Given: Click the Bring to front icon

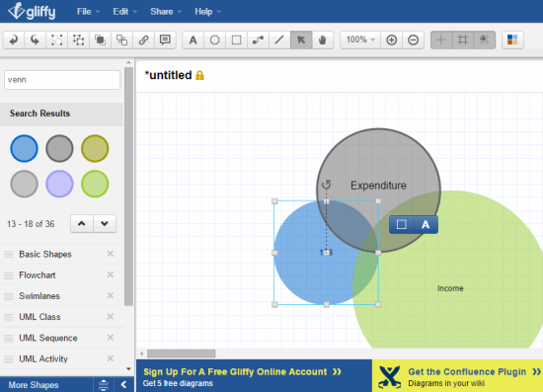Looking at the screenshot, I should [100, 40].
